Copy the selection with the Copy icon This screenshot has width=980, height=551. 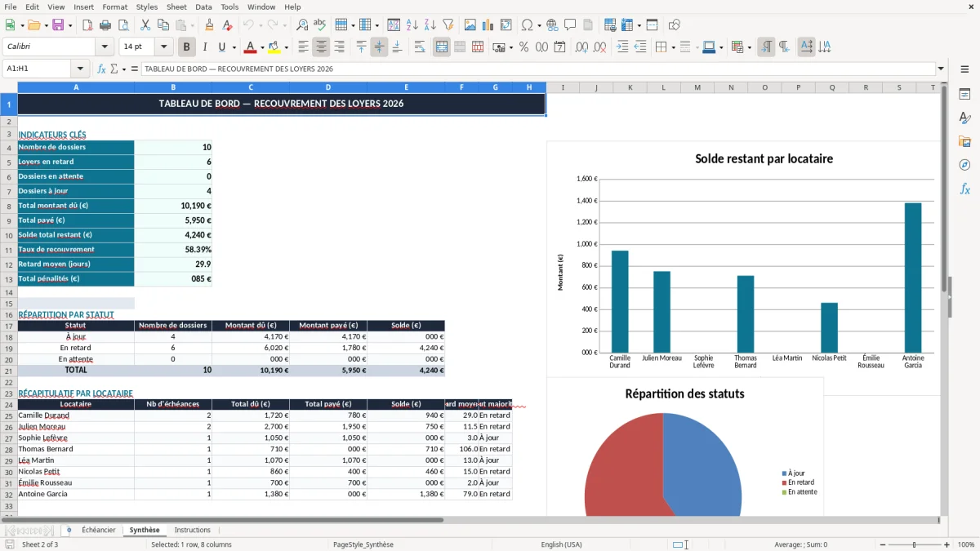tap(163, 25)
